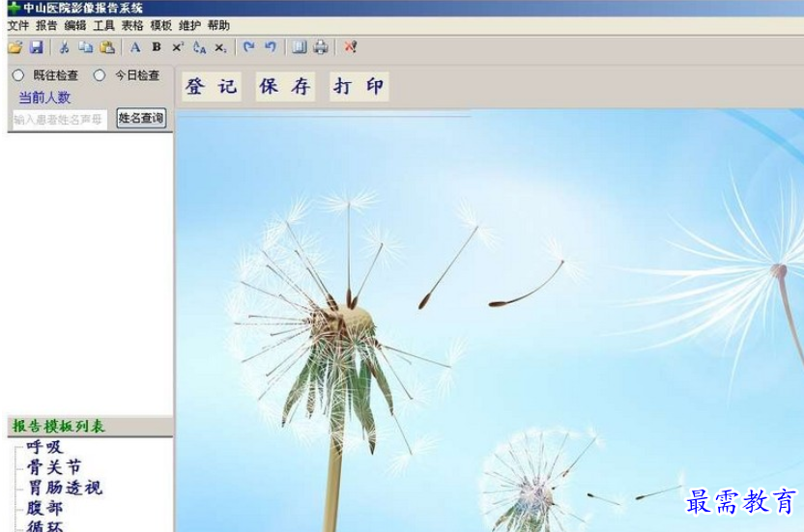Screen dimensions: 804x532
Task: Apply superscript formatting icon
Action: (178, 47)
